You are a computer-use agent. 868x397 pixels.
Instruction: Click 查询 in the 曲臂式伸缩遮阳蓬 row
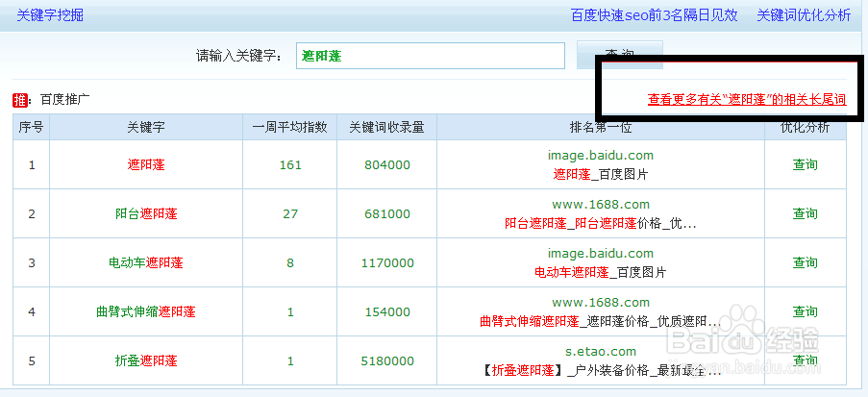click(x=805, y=311)
